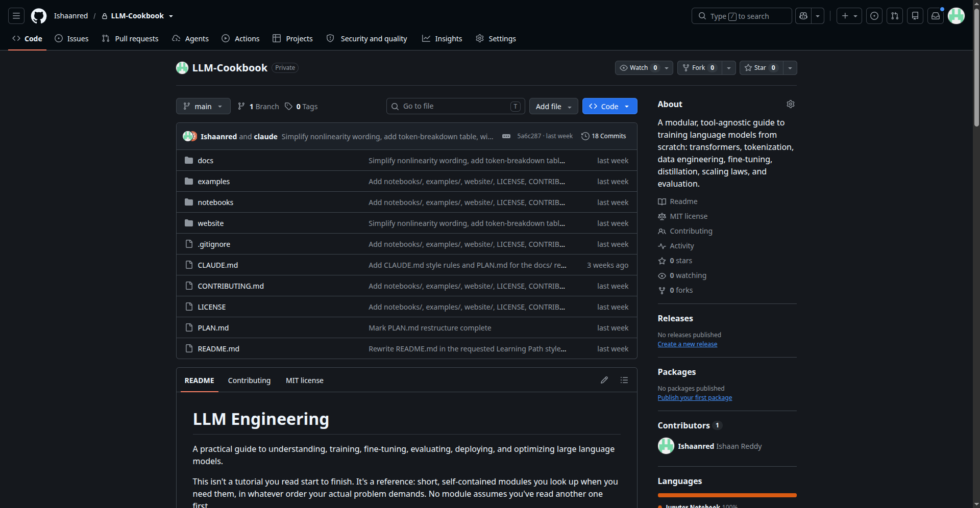Open the README outline list icon

coord(624,380)
